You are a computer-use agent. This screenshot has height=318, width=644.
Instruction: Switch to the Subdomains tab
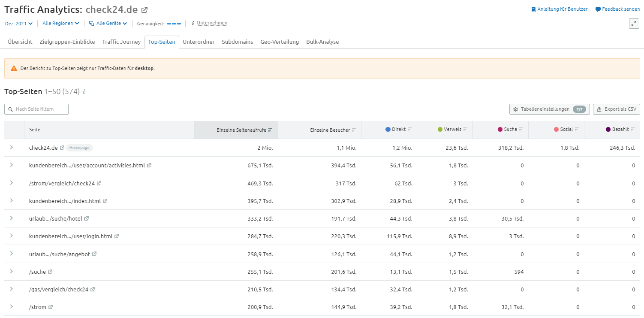(x=238, y=42)
